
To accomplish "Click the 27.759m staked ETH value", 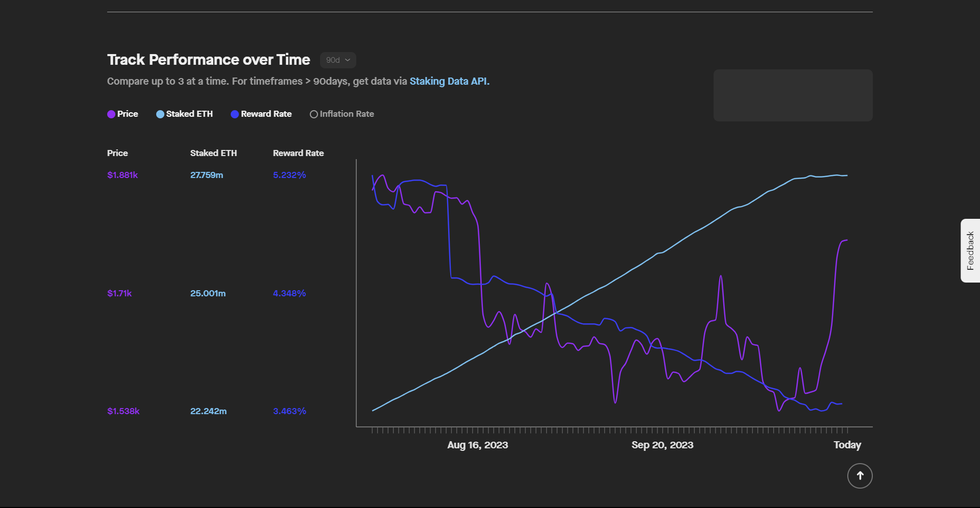I will 207,175.
